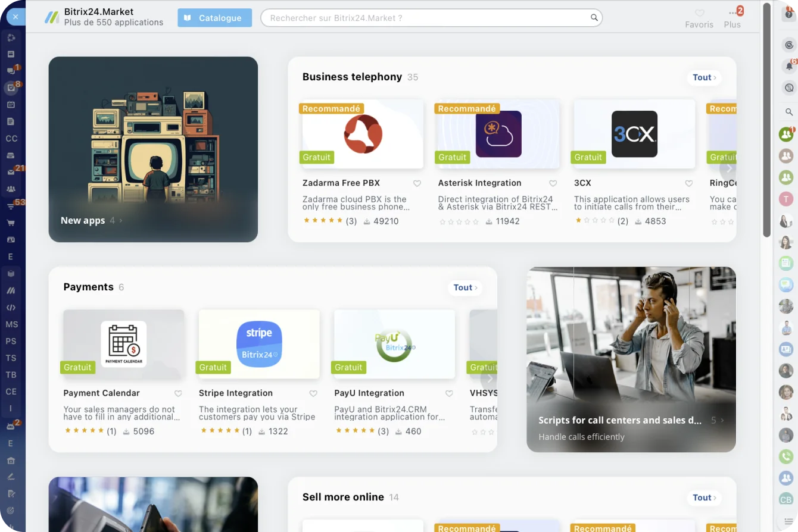
Task: Expand all Business telephony apps via Tout
Action: click(x=704, y=77)
